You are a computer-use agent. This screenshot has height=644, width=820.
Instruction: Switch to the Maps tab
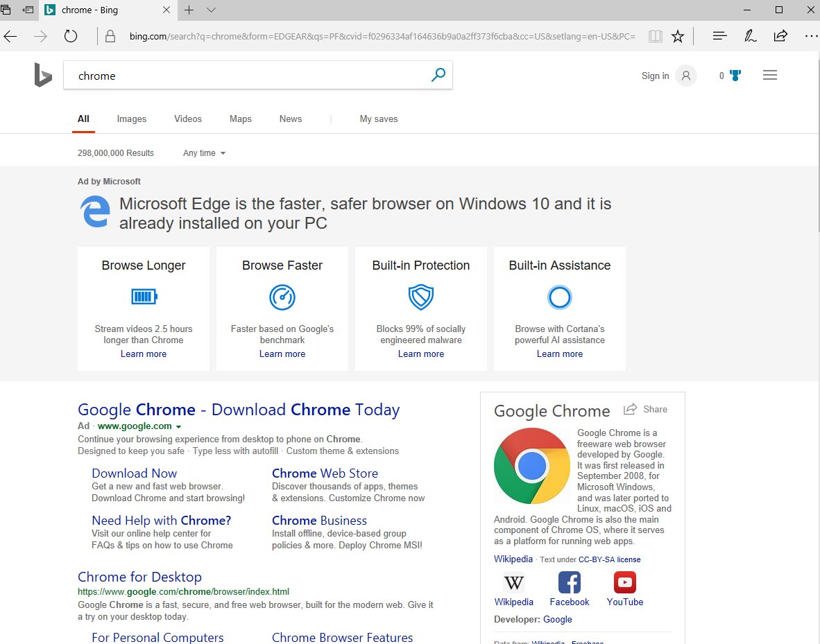[241, 119]
